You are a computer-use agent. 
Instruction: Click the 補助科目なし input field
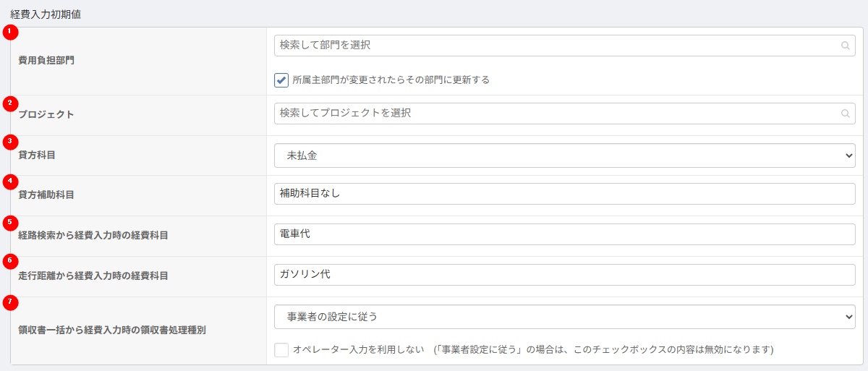(564, 194)
